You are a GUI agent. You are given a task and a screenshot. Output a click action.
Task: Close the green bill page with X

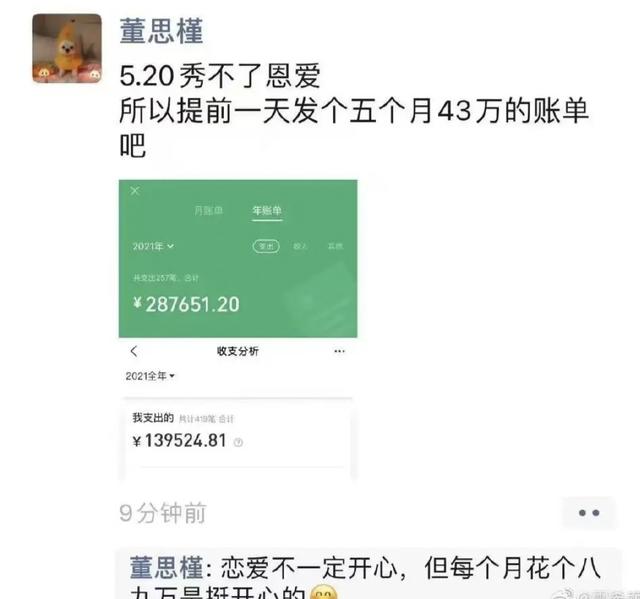coord(135,191)
